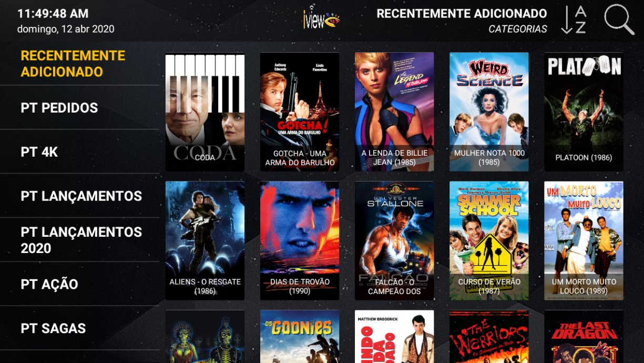644x363 pixels.
Task: Open Gotcha - Uma Arma do Barulho poster
Action: (300, 112)
